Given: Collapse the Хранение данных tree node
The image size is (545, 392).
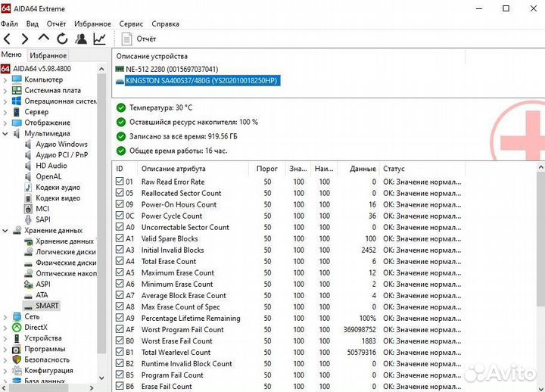Looking at the screenshot, I should tap(5, 230).
